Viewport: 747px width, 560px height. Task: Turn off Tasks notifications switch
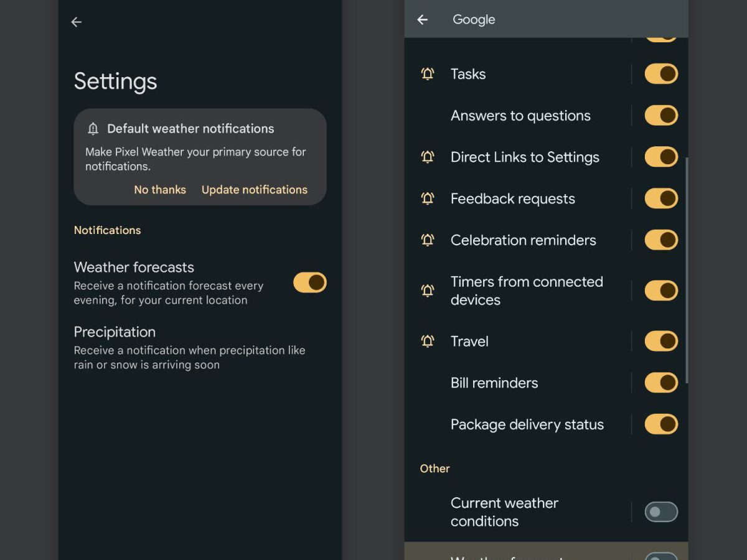tap(661, 73)
